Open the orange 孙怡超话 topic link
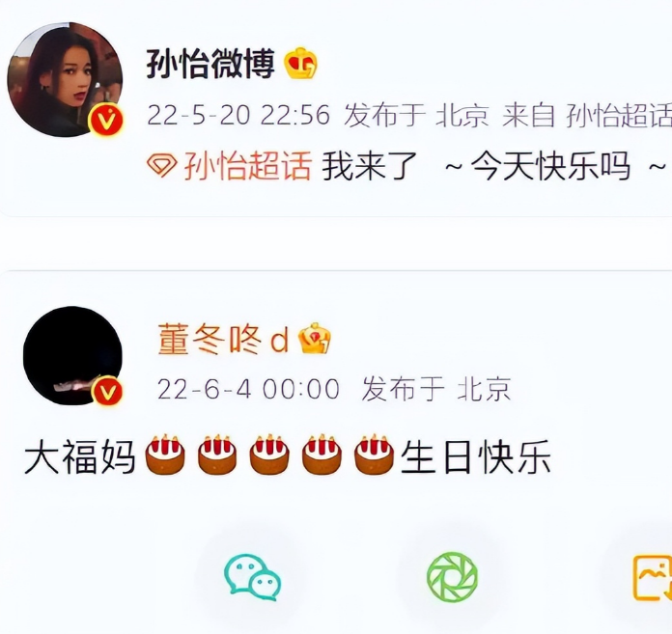 [x=248, y=166]
